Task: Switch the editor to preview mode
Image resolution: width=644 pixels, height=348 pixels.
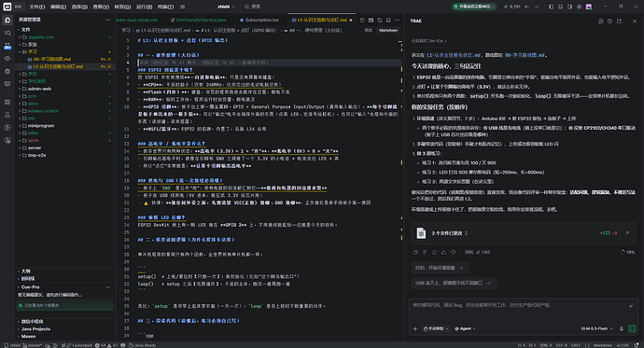Action: pos(369,31)
